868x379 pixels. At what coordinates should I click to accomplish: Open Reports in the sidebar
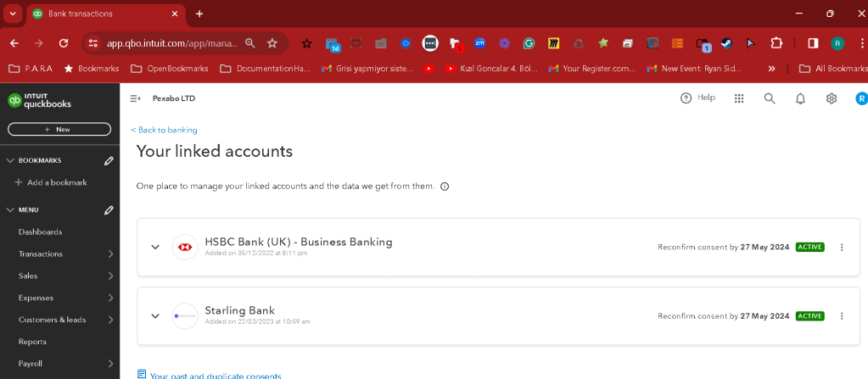tap(32, 342)
